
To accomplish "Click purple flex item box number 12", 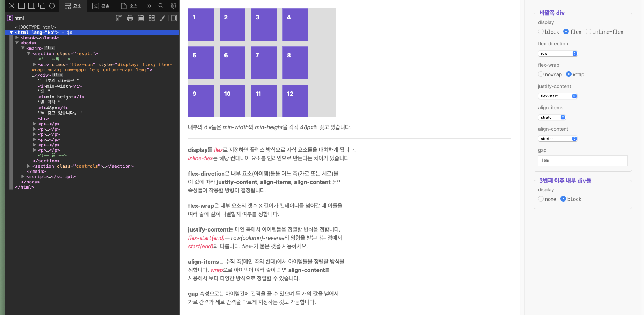I will 295,101.
